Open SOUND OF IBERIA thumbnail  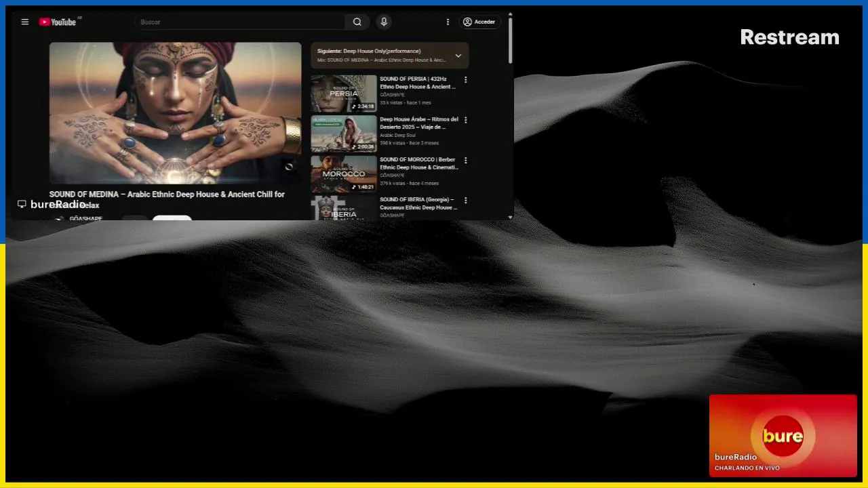(x=344, y=208)
